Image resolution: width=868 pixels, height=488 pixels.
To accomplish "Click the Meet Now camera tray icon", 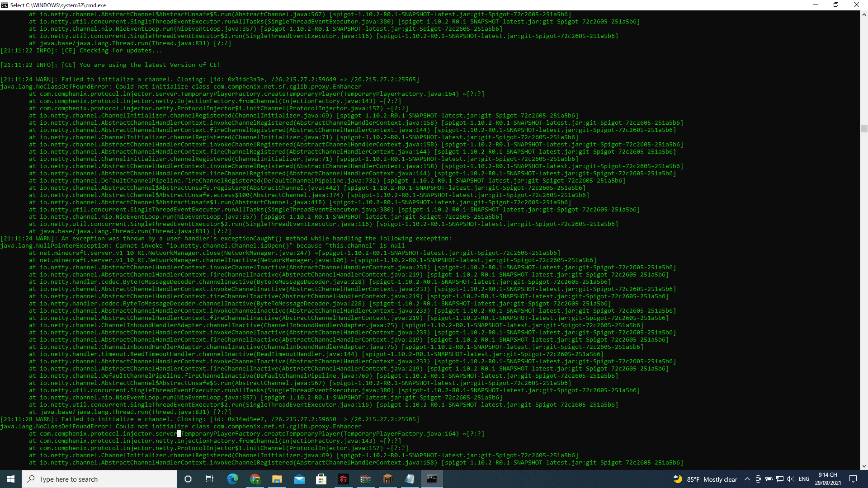I will [758, 479].
